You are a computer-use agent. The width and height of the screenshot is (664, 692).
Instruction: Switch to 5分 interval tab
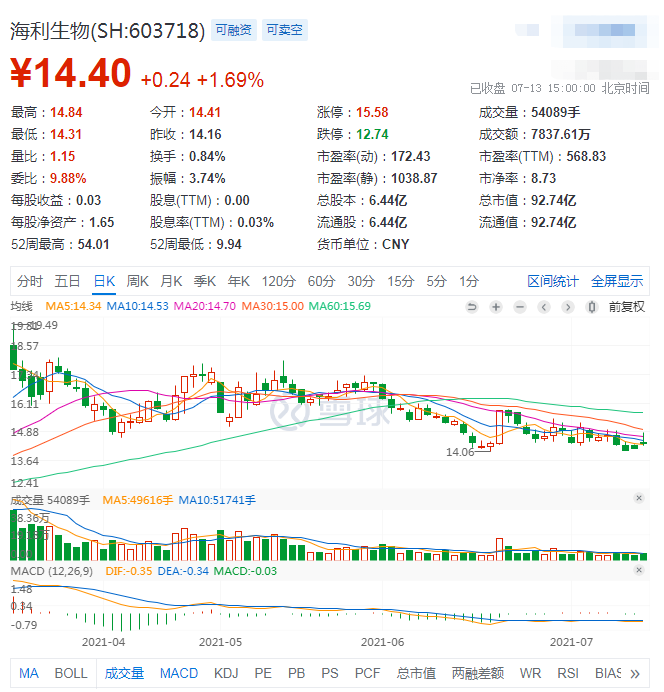click(437, 282)
